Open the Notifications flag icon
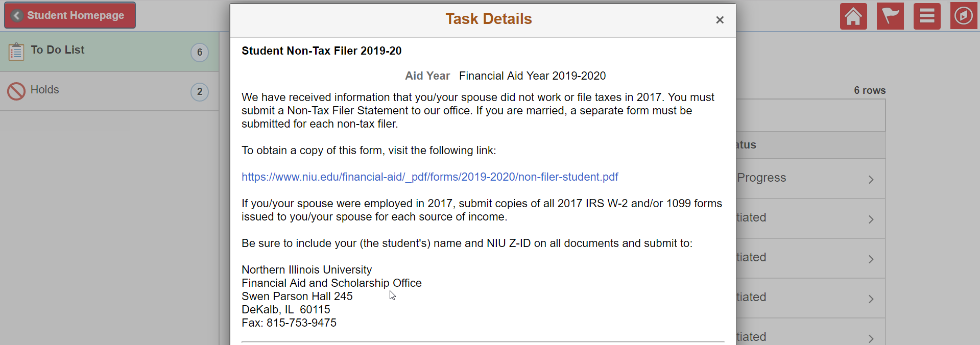 pyautogui.click(x=890, y=16)
